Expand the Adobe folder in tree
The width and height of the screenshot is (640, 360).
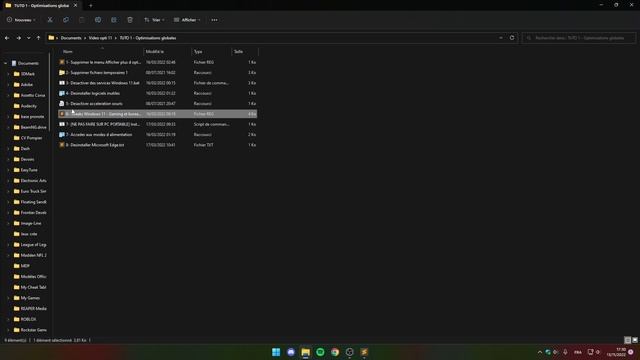[x=8, y=84]
